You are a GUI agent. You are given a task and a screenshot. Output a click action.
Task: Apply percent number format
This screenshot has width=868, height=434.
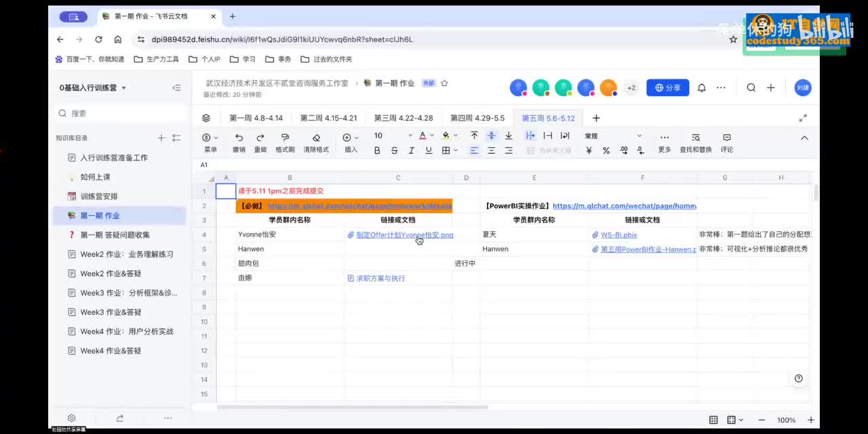pos(606,151)
